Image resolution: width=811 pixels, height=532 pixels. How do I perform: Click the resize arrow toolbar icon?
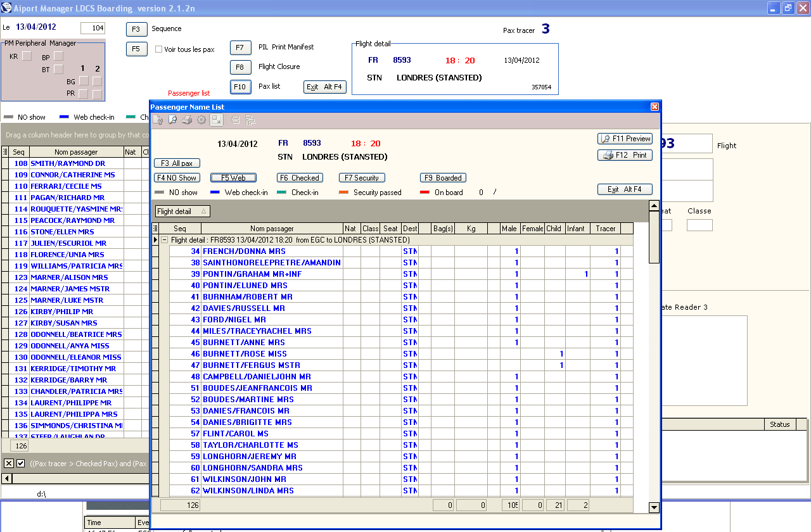[217, 120]
